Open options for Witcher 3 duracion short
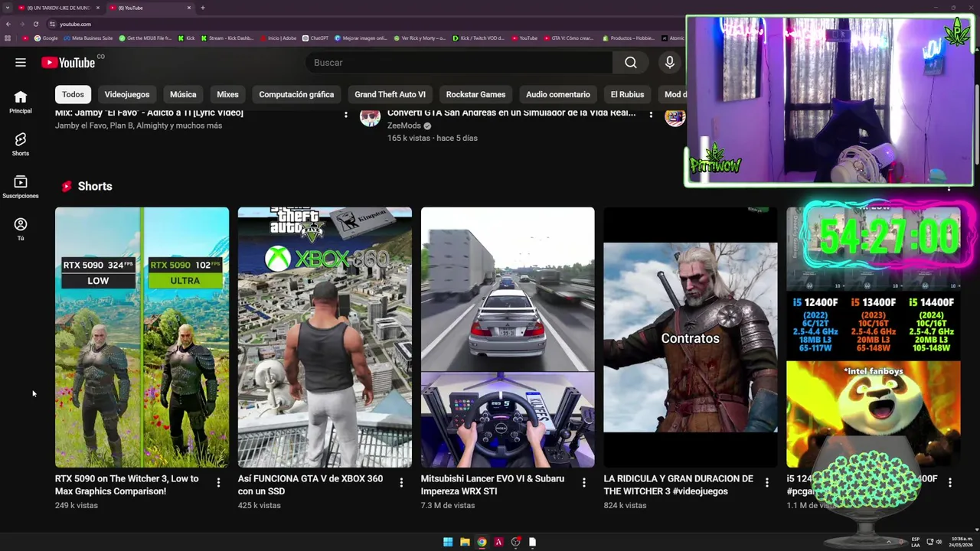The image size is (980, 551). pos(766,482)
